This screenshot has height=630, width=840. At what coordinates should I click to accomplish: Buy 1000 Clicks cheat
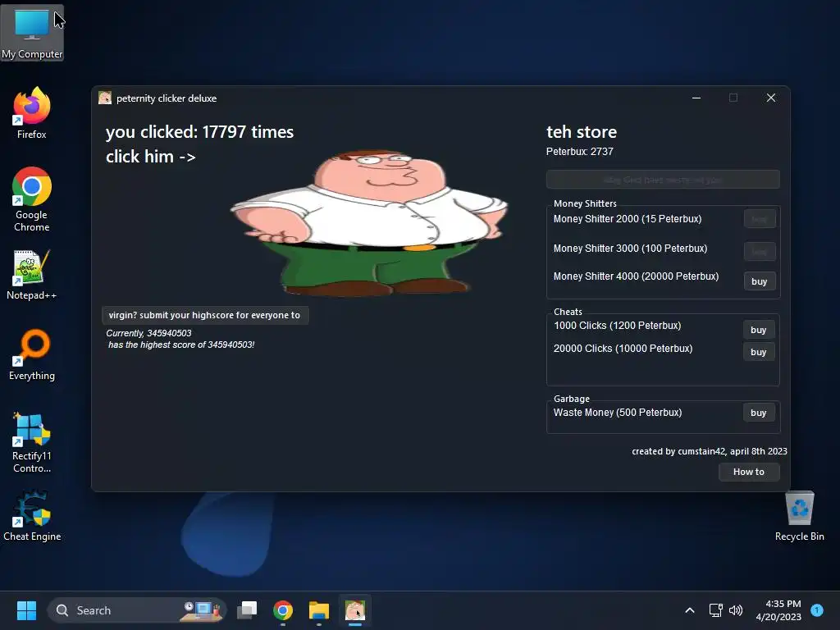click(758, 330)
